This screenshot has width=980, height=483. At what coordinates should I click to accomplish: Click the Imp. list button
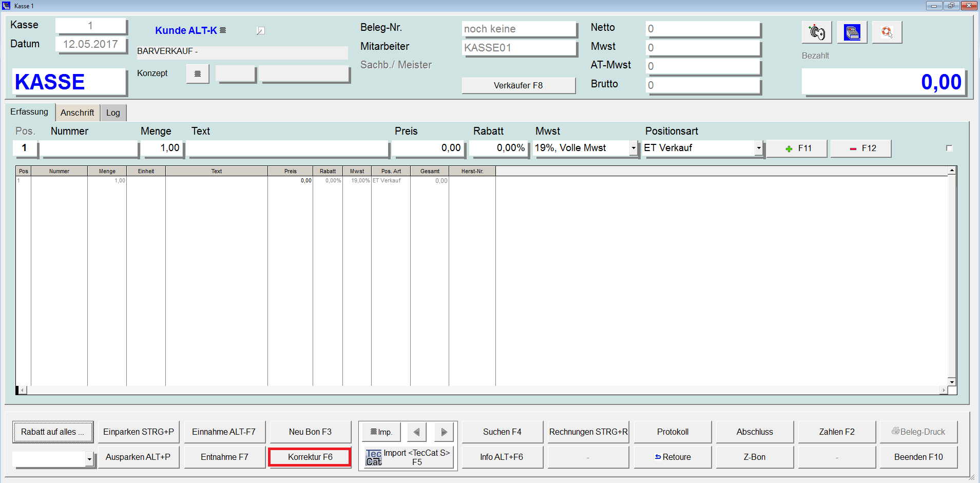[x=381, y=432]
